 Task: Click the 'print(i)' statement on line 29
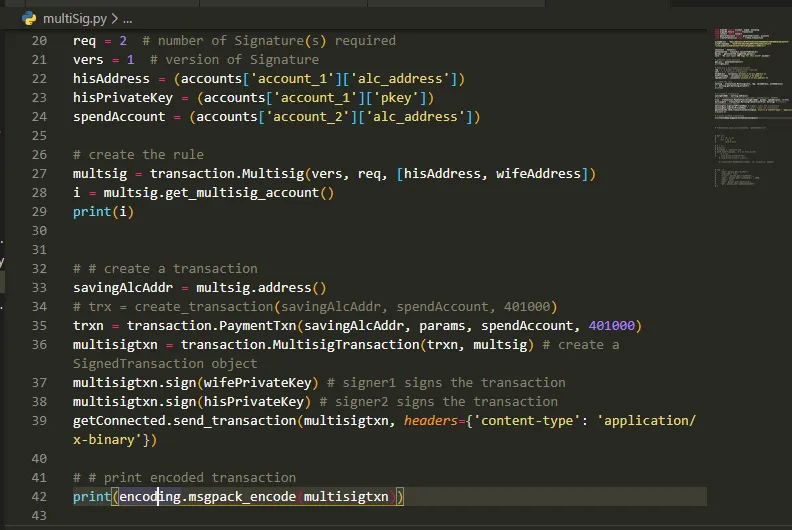104,212
